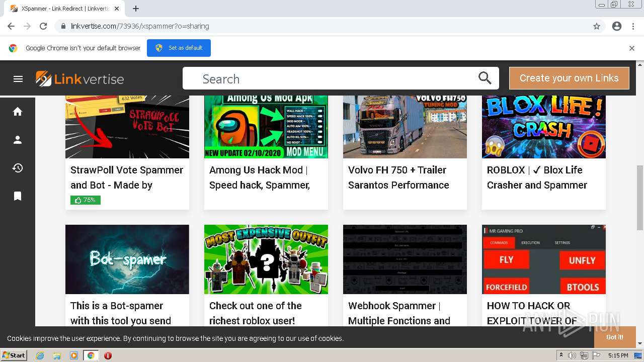
Task: Open Chrome three-dot menu
Action: 633,26
